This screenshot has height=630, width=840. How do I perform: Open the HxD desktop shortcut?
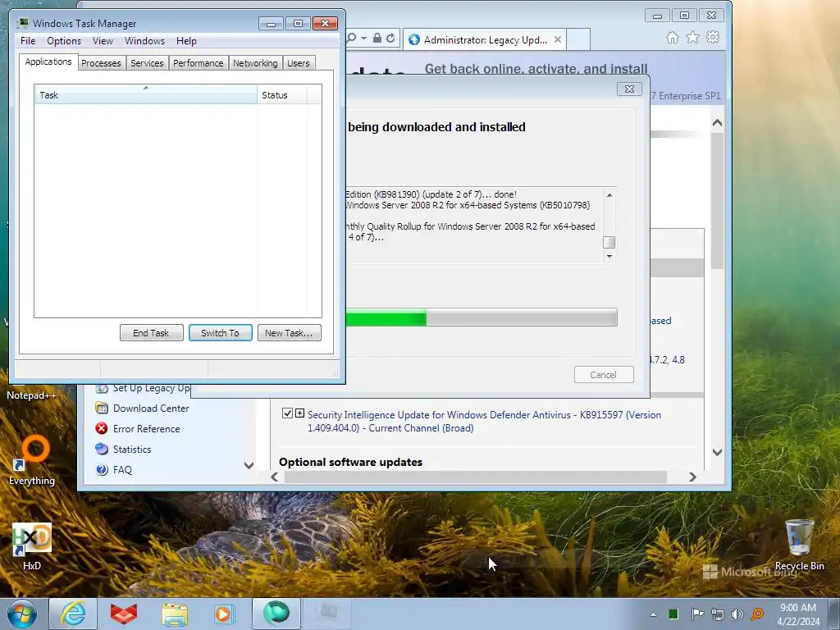point(32,546)
